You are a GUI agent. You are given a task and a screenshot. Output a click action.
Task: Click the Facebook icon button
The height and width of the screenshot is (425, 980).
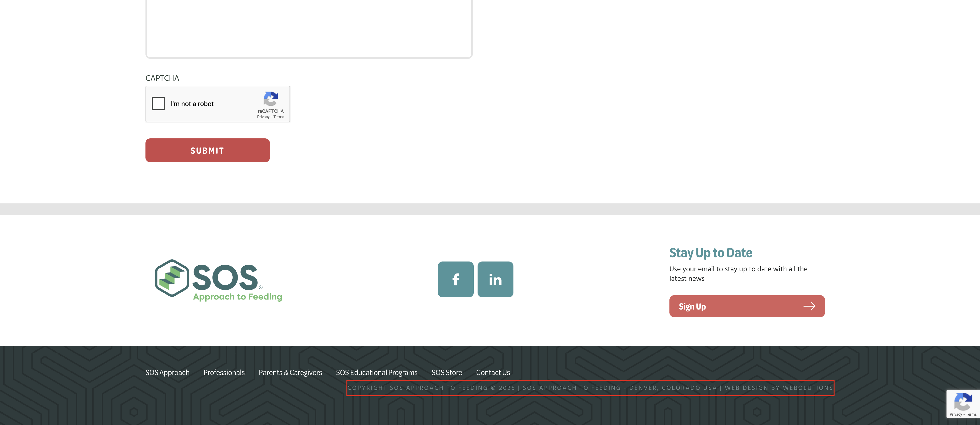(x=455, y=279)
